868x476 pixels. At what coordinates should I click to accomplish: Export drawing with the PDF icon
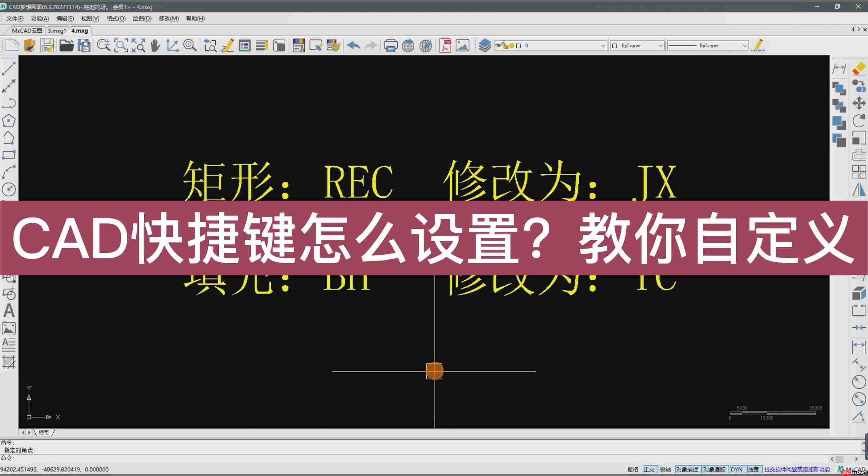[445, 46]
